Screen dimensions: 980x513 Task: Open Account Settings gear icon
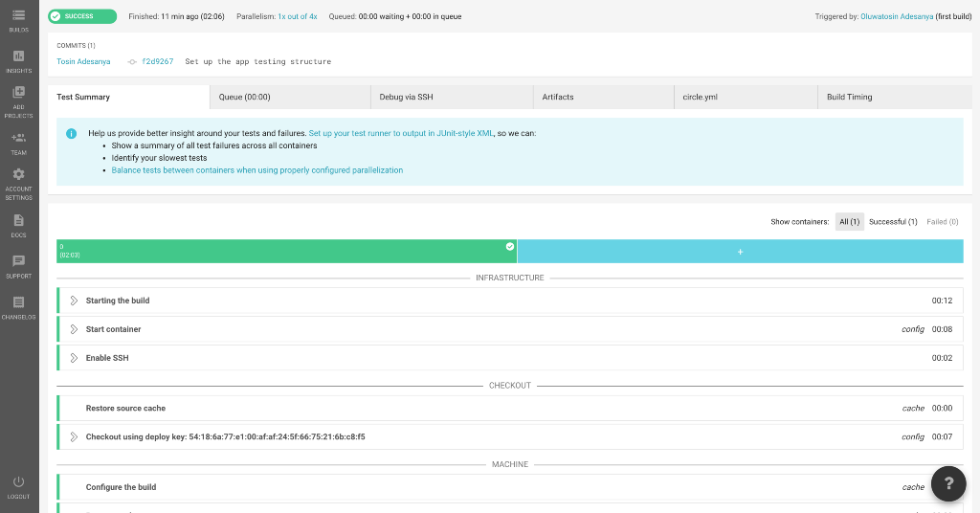[x=18, y=175]
